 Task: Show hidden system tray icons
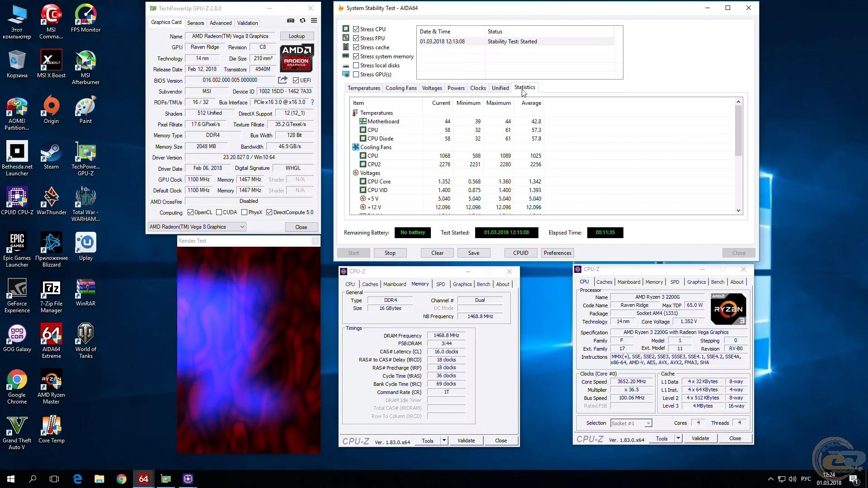tap(770, 479)
